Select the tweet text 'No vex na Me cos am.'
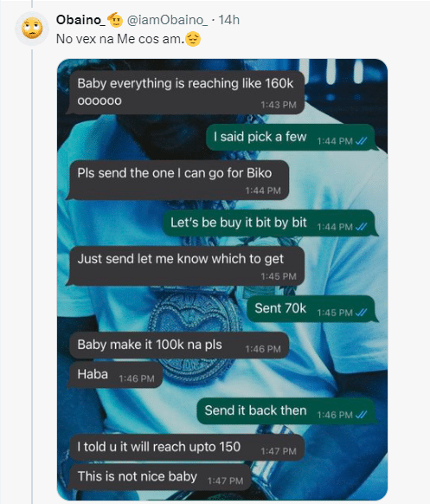This screenshot has height=504, width=430. (x=121, y=39)
